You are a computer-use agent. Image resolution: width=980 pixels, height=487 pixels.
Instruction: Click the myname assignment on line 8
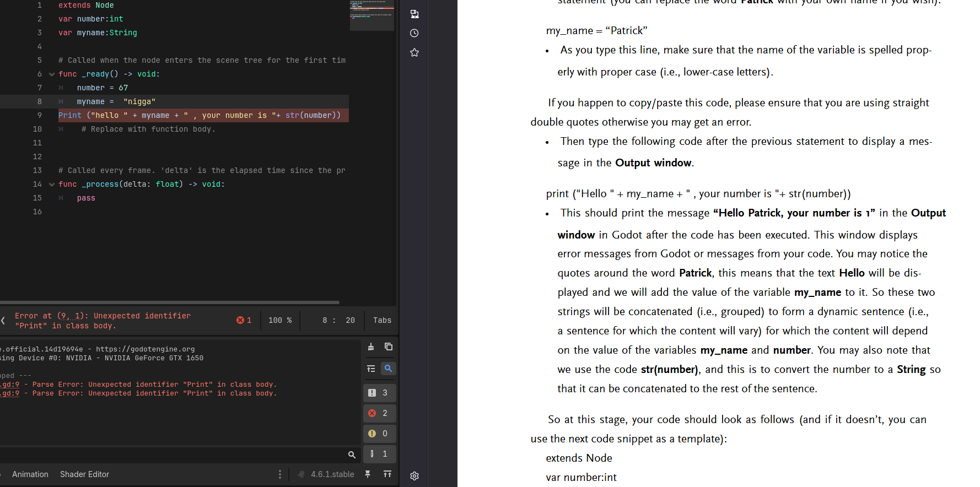tap(116, 102)
